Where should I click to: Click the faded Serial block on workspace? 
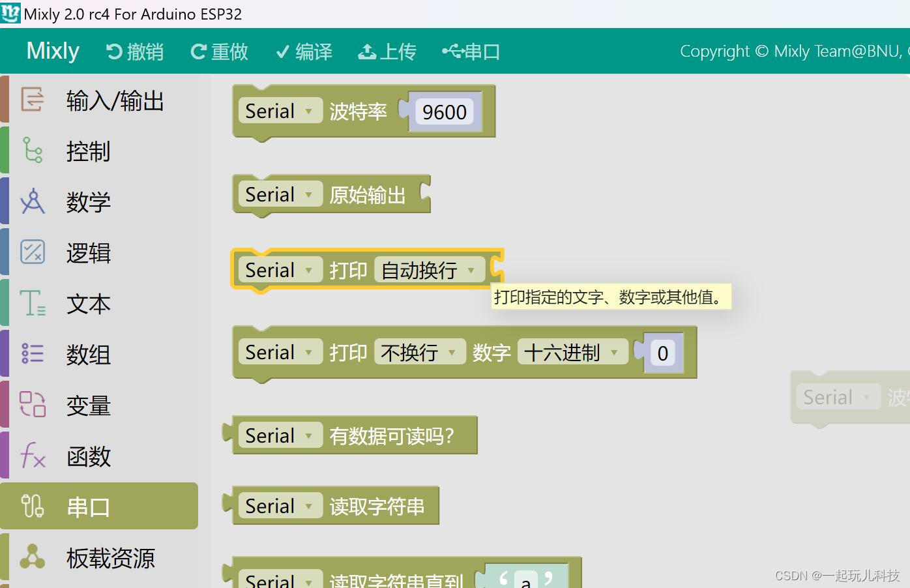tap(850, 398)
